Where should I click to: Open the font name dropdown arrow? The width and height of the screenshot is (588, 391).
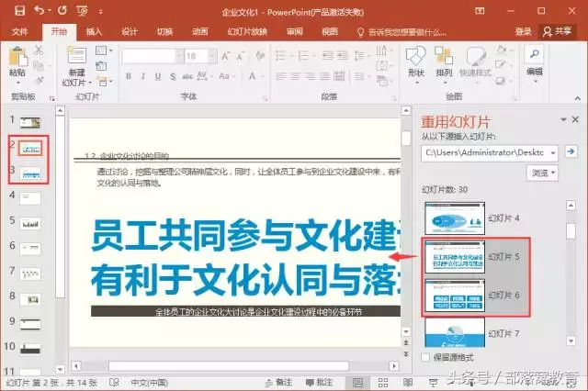(x=180, y=56)
